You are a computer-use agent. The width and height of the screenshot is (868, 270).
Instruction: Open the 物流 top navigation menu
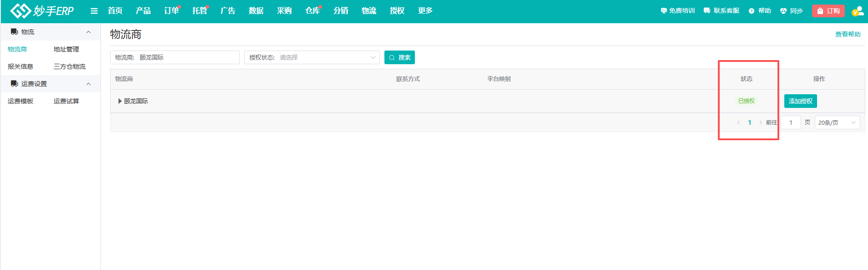coord(369,10)
